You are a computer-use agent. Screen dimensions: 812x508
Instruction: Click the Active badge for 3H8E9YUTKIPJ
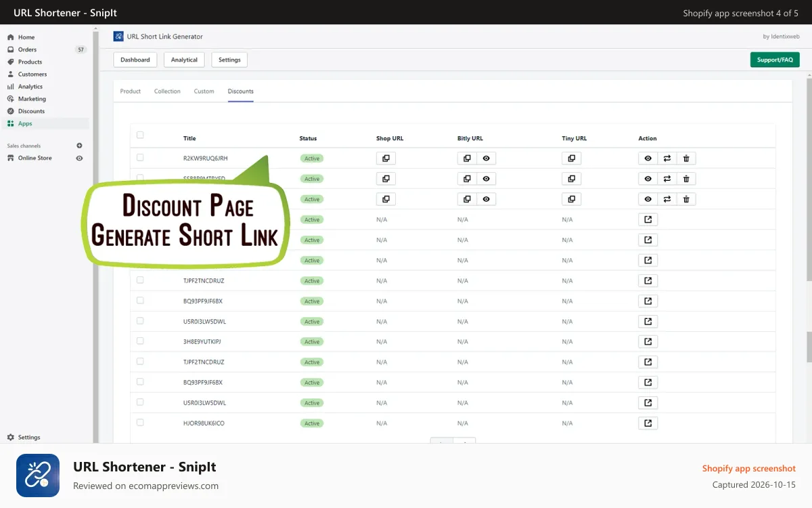(x=312, y=341)
